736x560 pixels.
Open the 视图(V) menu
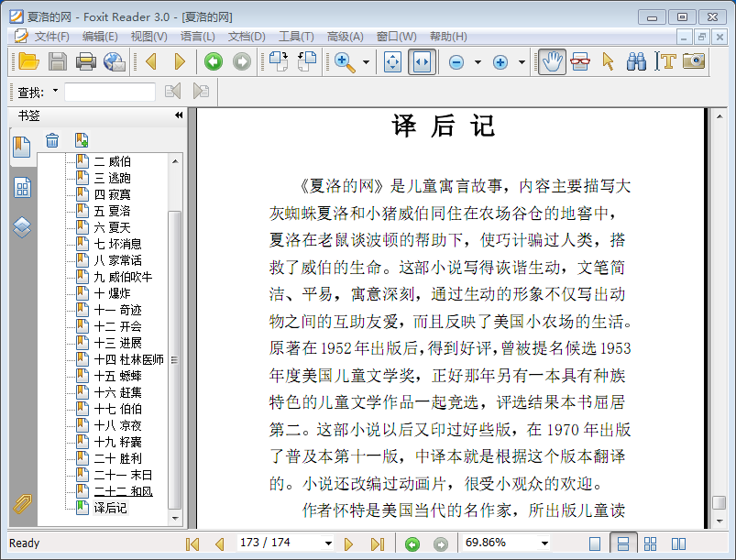(148, 37)
